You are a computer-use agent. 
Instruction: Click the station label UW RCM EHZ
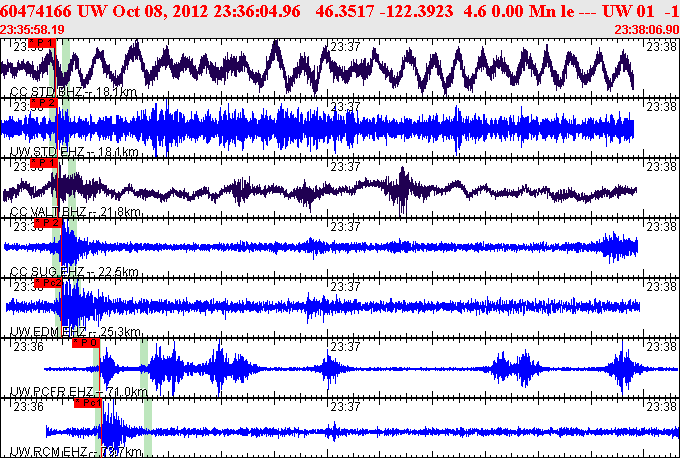click(x=48, y=452)
